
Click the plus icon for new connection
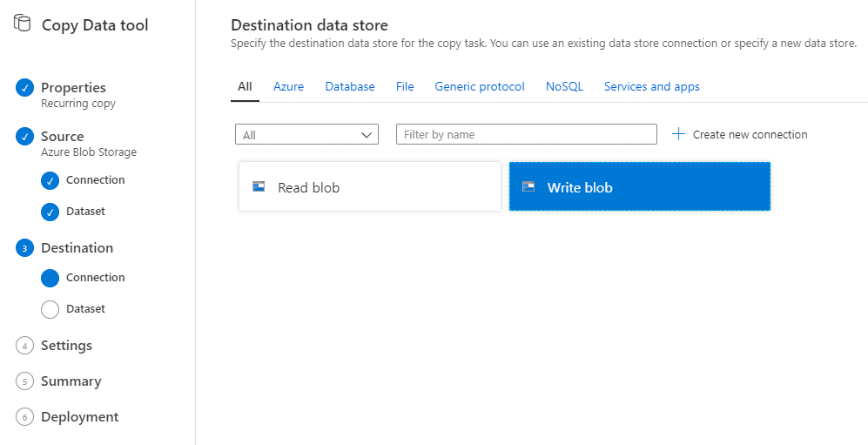[678, 134]
